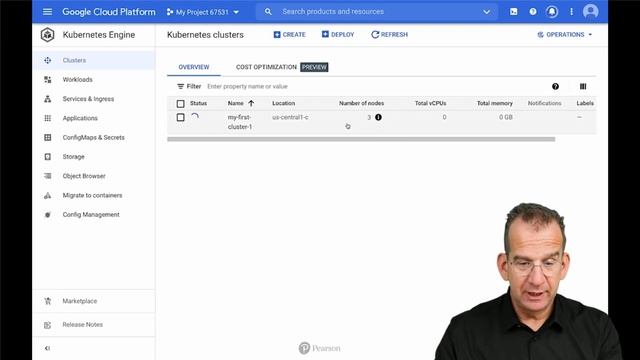
Task: Click the Total vCPUs column header
Action: pyautogui.click(x=430, y=104)
